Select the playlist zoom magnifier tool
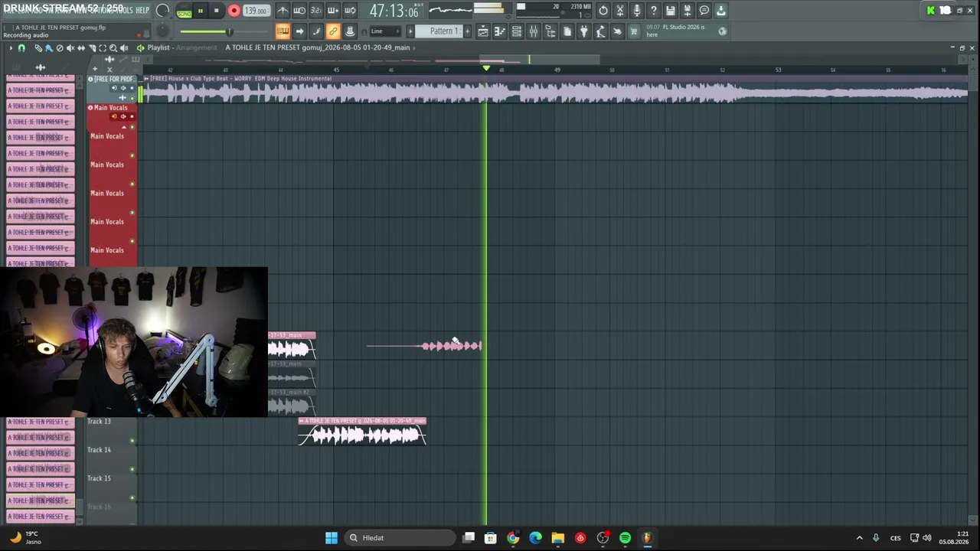 [x=113, y=47]
